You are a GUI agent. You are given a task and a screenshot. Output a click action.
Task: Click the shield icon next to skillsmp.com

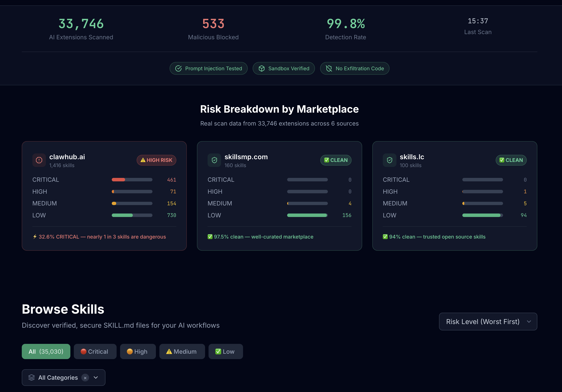[x=214, y=160]
